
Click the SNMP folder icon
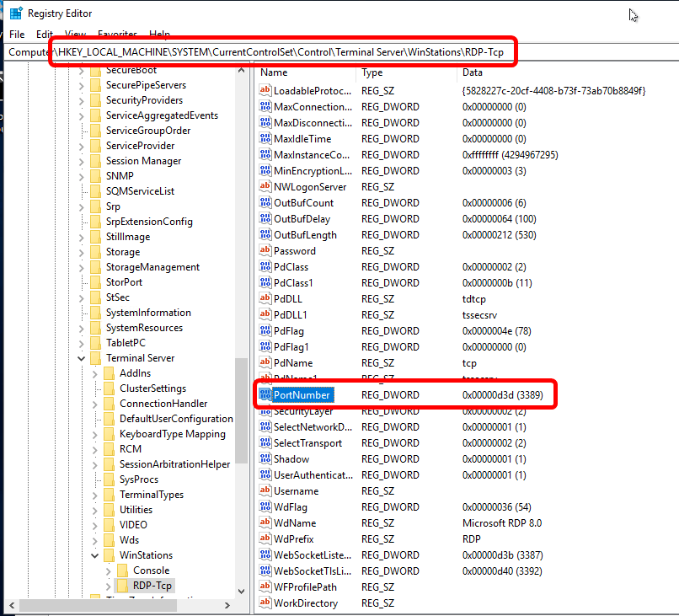(96, 176)
